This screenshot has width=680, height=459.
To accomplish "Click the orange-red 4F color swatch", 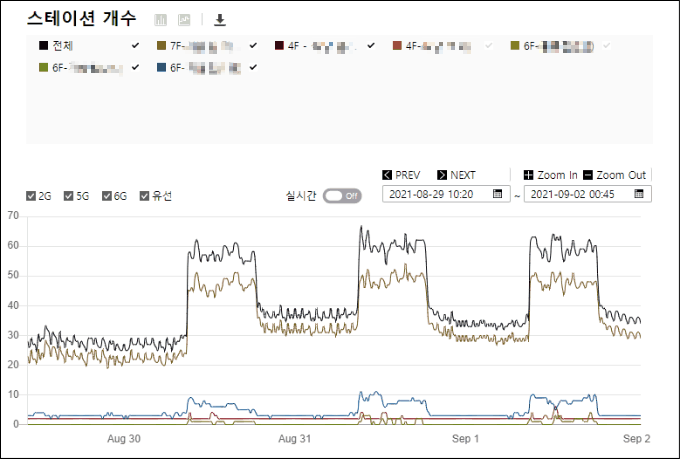I will click(x=397, y=45).
